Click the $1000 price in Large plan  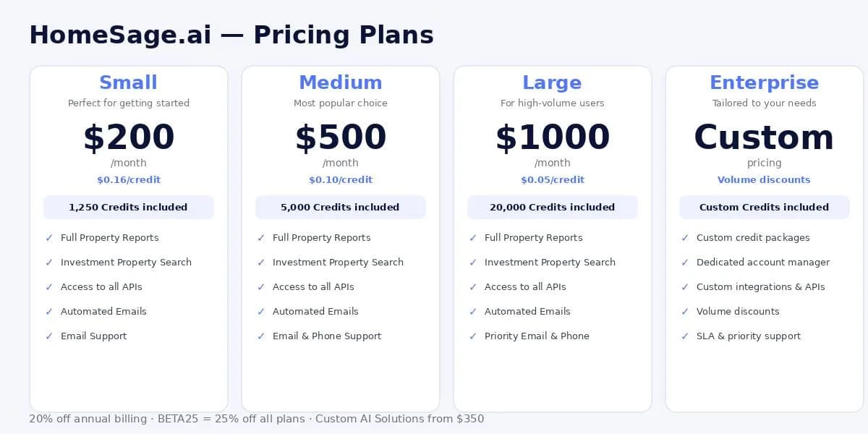[553, 137]
